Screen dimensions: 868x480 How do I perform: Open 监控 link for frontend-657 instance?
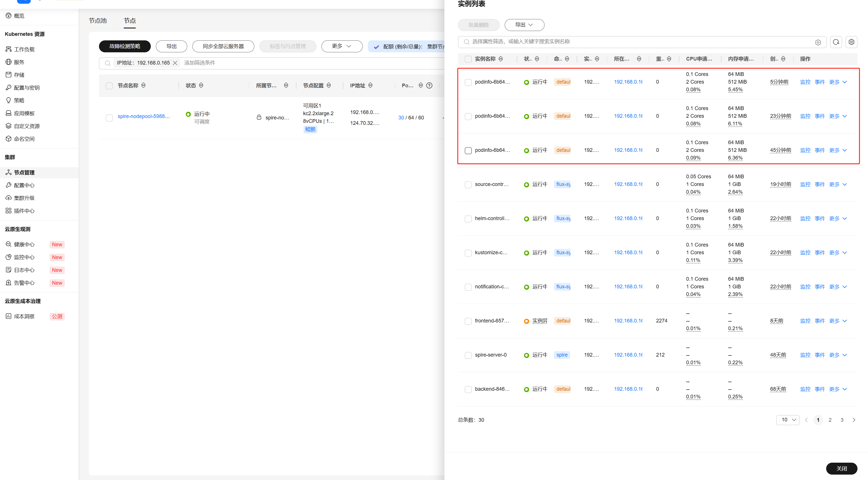(x=805, y=321)
